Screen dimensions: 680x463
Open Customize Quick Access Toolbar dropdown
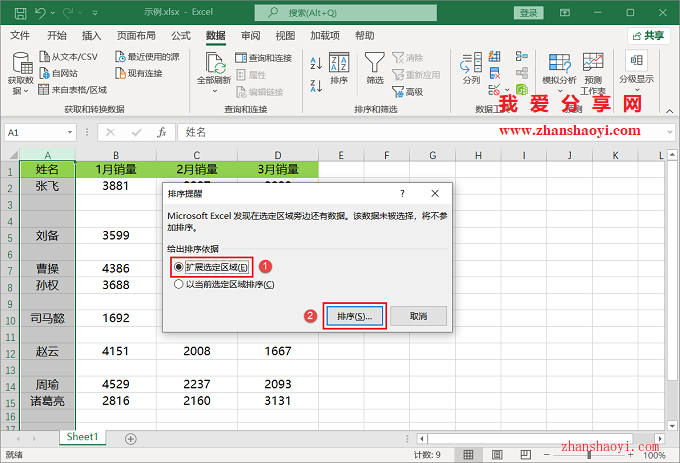[95, 13]
